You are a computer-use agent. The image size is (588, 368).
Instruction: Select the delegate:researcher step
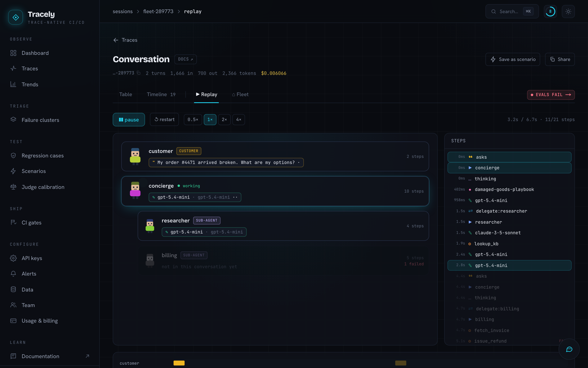pos(510,211)
